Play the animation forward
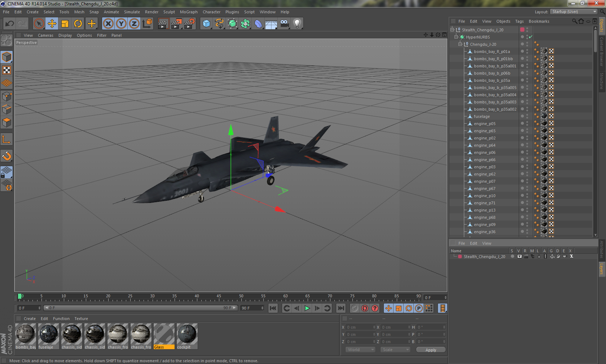This screenshot has height=364, width=606. pos(307,308)
